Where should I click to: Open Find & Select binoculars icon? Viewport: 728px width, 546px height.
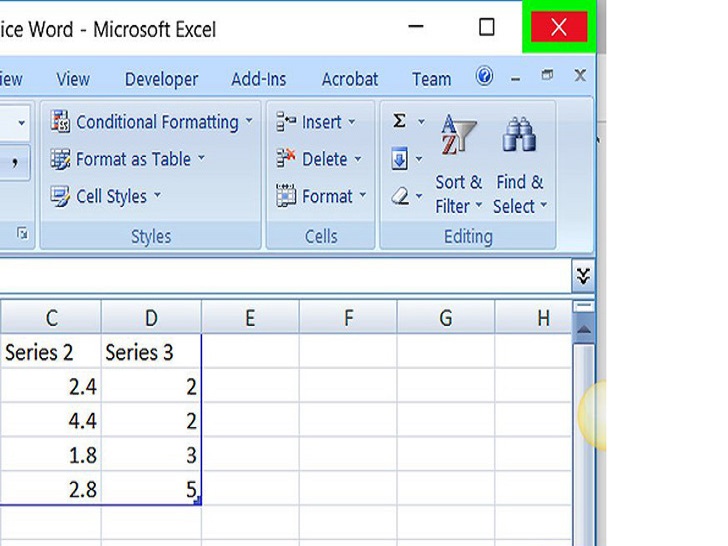pyautogui.click(x=519, y=137)
